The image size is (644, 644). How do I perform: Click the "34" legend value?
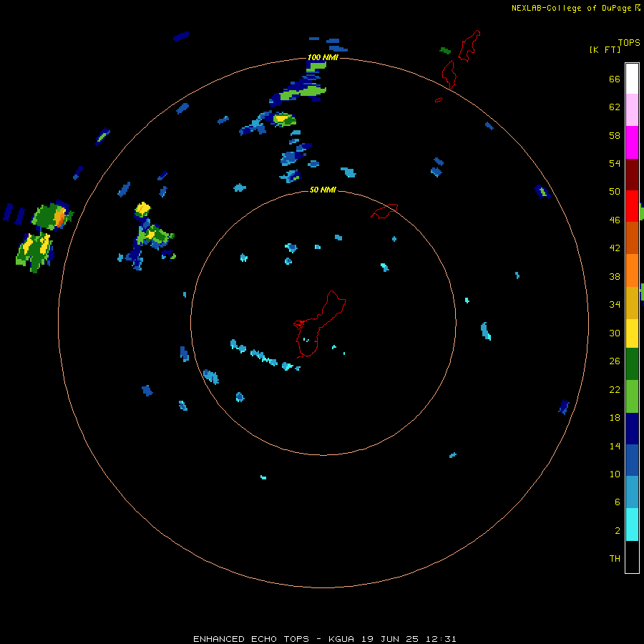tap(615, 305)
